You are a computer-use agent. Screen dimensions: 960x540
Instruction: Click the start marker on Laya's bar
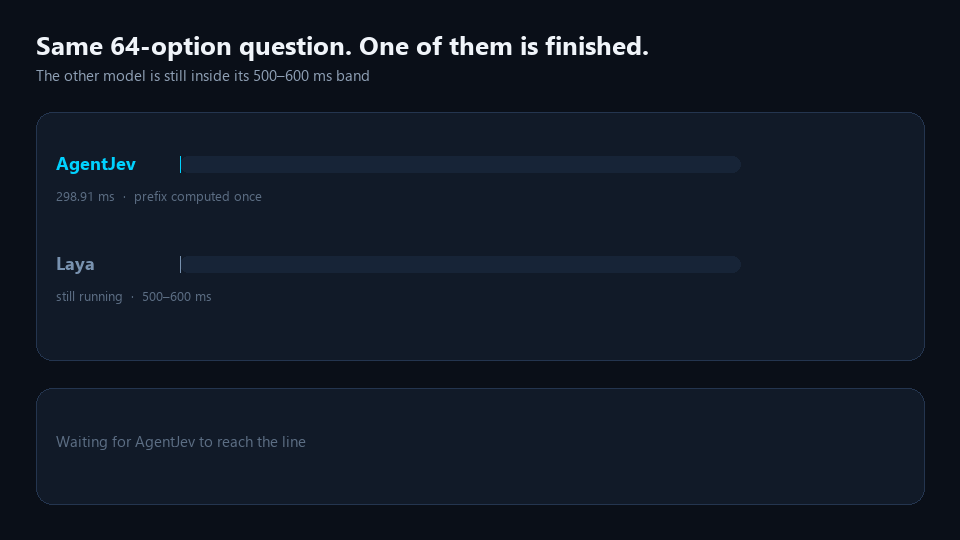pos(181,264)
